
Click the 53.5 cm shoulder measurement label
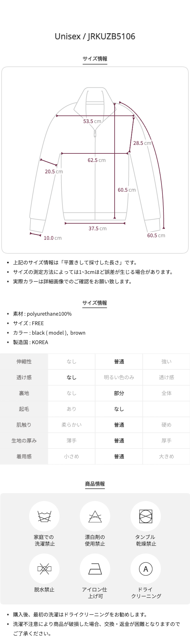click(92, 121)
